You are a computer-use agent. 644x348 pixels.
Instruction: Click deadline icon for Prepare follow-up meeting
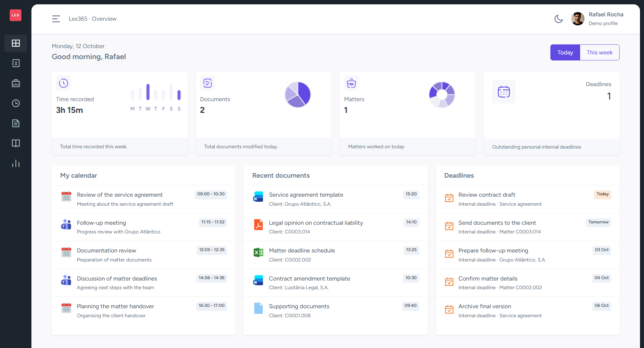pyautogui.click(x=449, y=254)
